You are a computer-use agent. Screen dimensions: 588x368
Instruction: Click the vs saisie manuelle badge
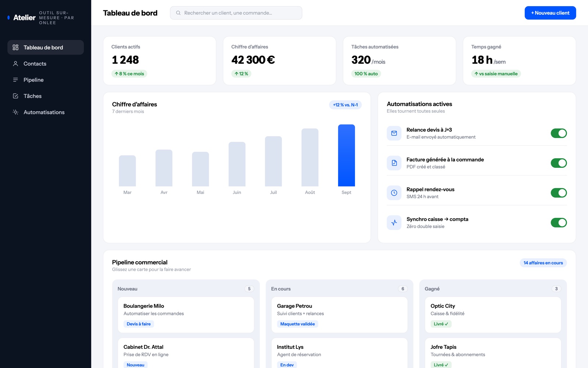(x=496, y=74)
